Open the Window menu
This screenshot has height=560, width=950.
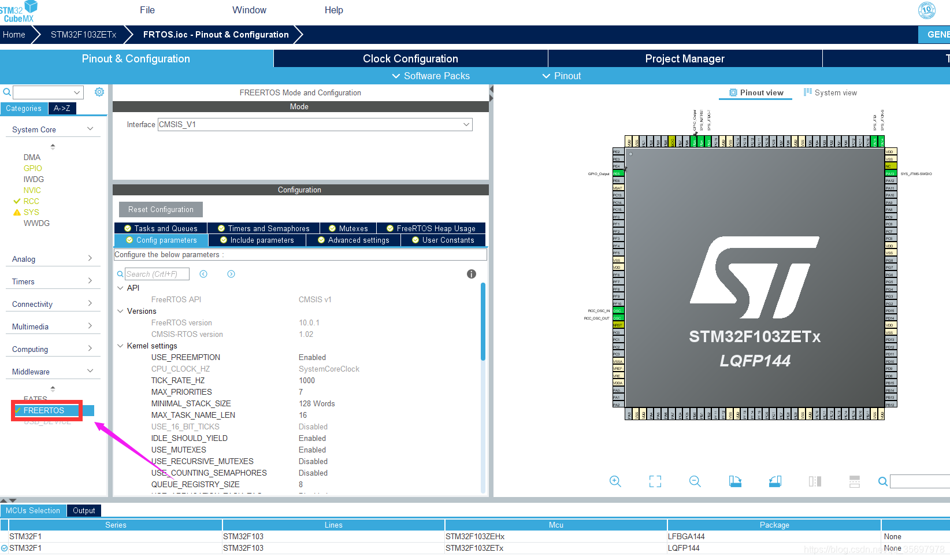coord(248,10)
